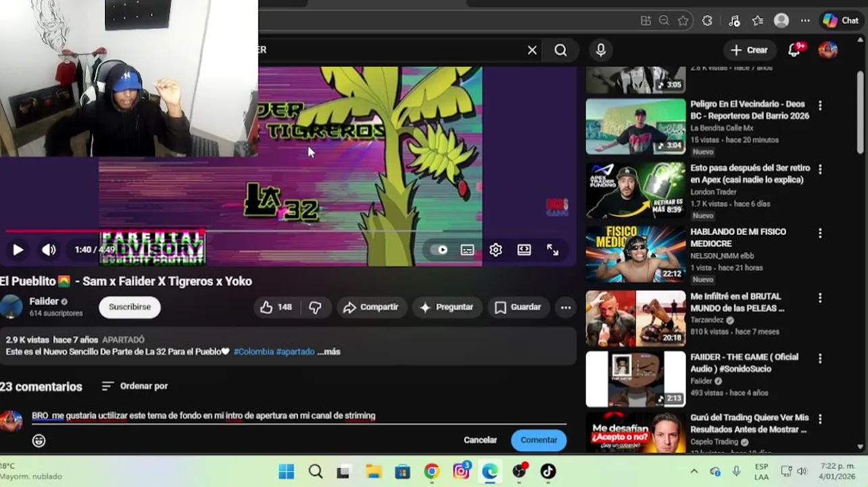Click the split screen icon in address bar
Viewport: 868px width, 487px height.
[x=646, y=20]
